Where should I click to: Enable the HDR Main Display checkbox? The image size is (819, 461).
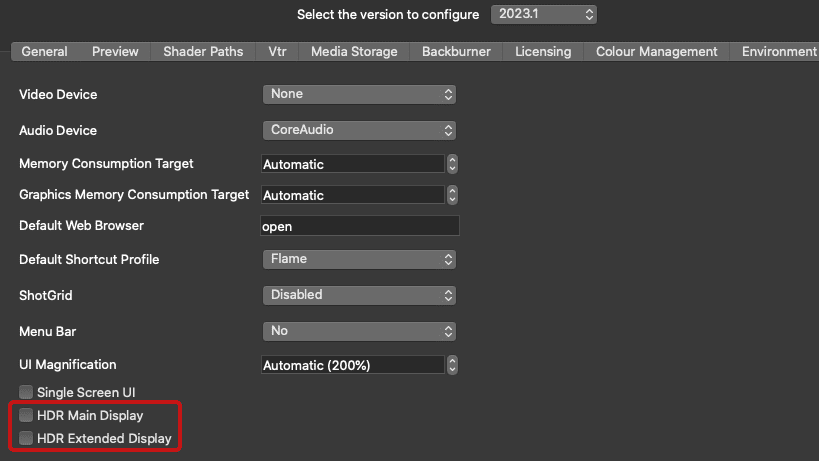[26, 415]
